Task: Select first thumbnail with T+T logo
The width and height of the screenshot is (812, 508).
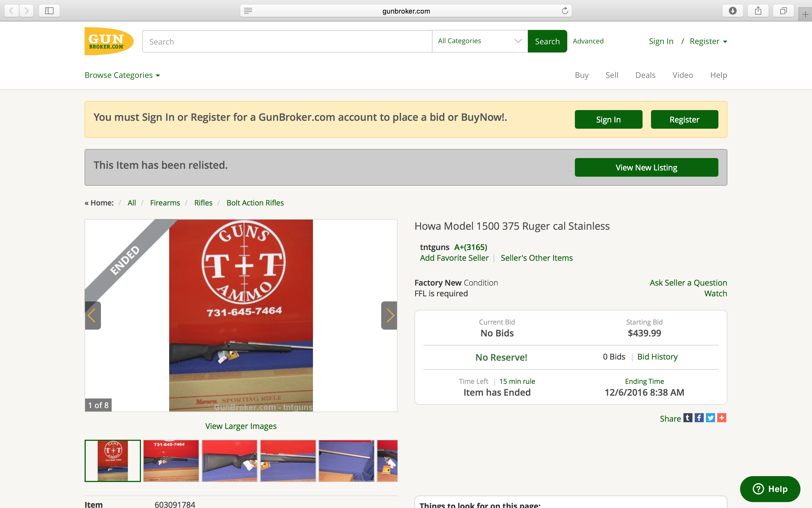Action: [113, 461]
